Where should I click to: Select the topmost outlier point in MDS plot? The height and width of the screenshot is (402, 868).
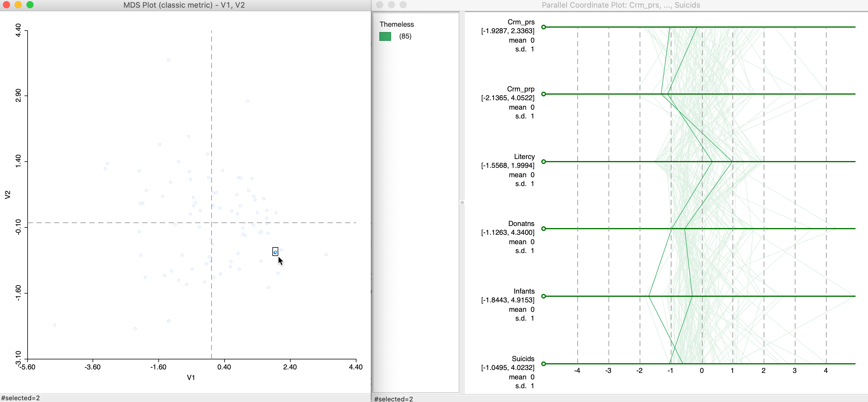[x=168, y=60]
